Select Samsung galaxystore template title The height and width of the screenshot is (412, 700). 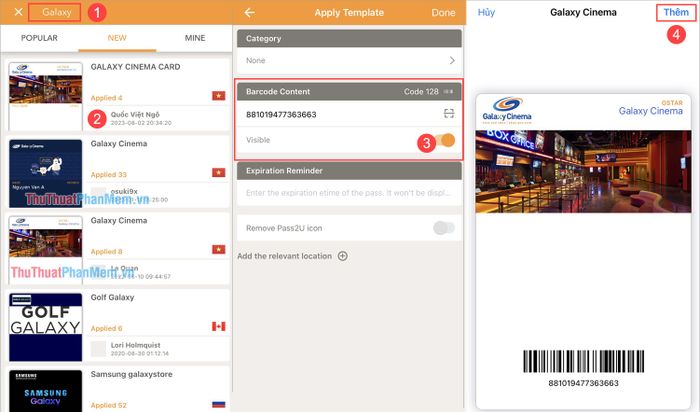click(131, 374)
